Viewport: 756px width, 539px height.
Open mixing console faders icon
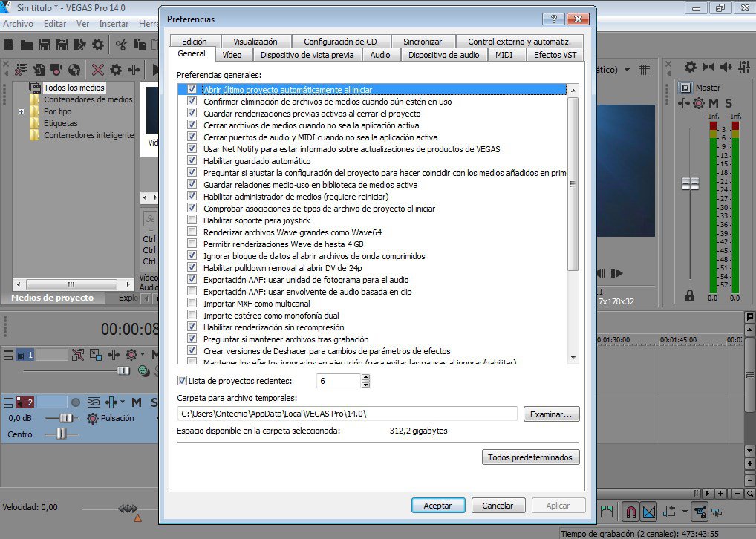(744, 67)
